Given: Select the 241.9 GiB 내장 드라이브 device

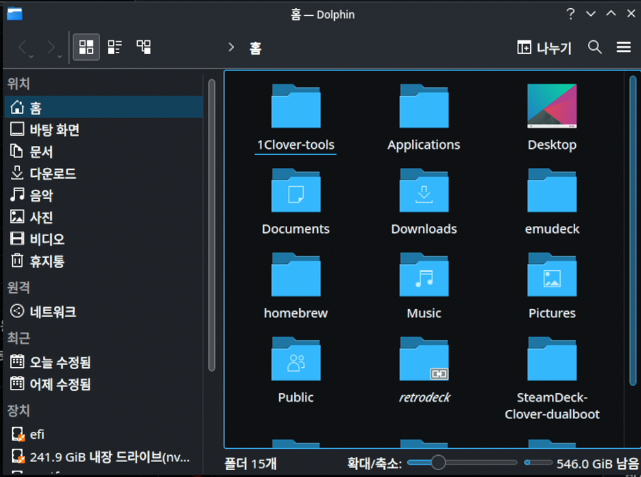Looking at the screenshot, I should (x=104, y=457).
